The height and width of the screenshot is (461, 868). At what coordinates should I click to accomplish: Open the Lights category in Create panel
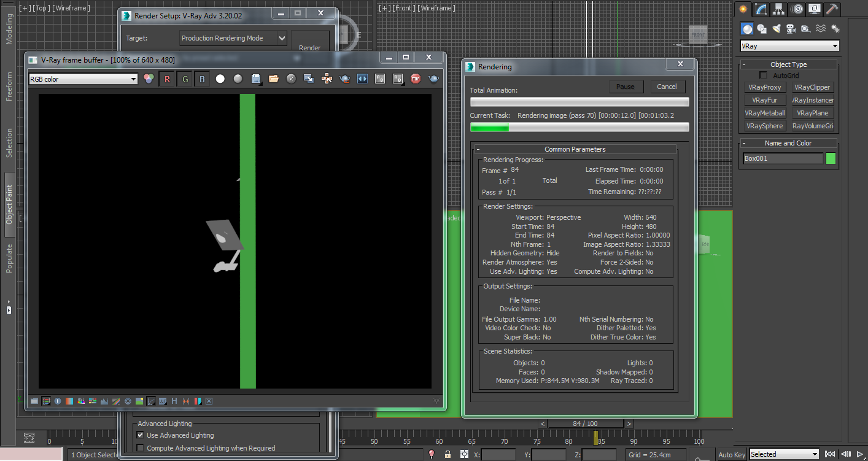coord(776,28)
